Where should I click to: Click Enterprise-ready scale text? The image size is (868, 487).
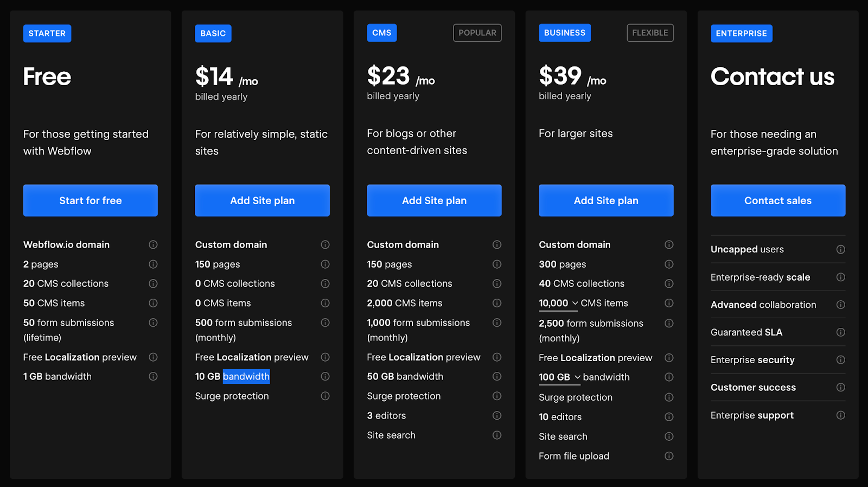click(x=761, y=277)
